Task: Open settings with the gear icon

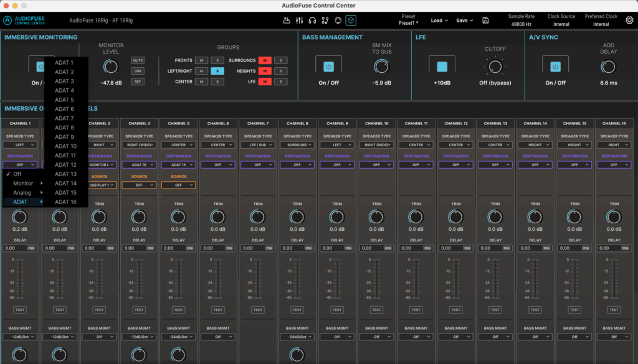Action: pyautogui.click(x=629, y=21)
